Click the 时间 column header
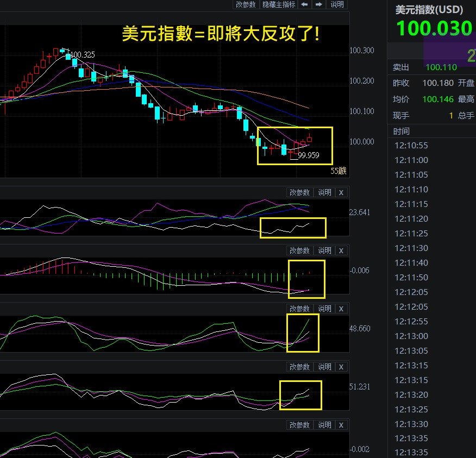 click(x=400, y=131)
